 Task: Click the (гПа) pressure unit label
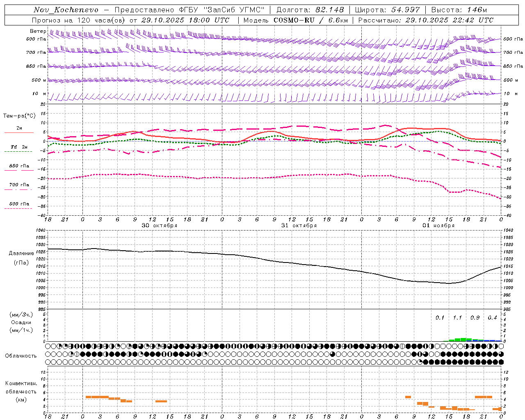pyautogui.click(x=21, y=263)
